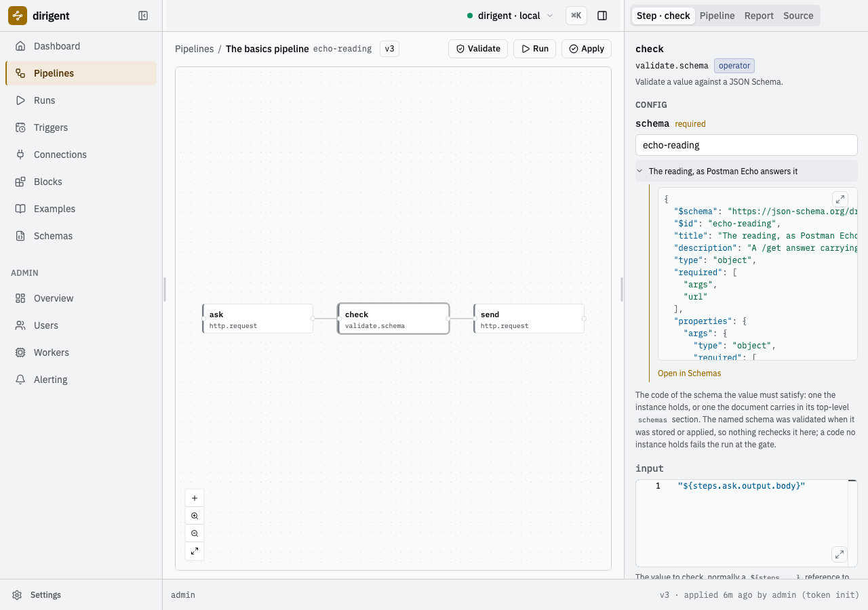This screenshot has height=610, width=868.
Task: Navigate to Blocks
Action: point(81,182)
